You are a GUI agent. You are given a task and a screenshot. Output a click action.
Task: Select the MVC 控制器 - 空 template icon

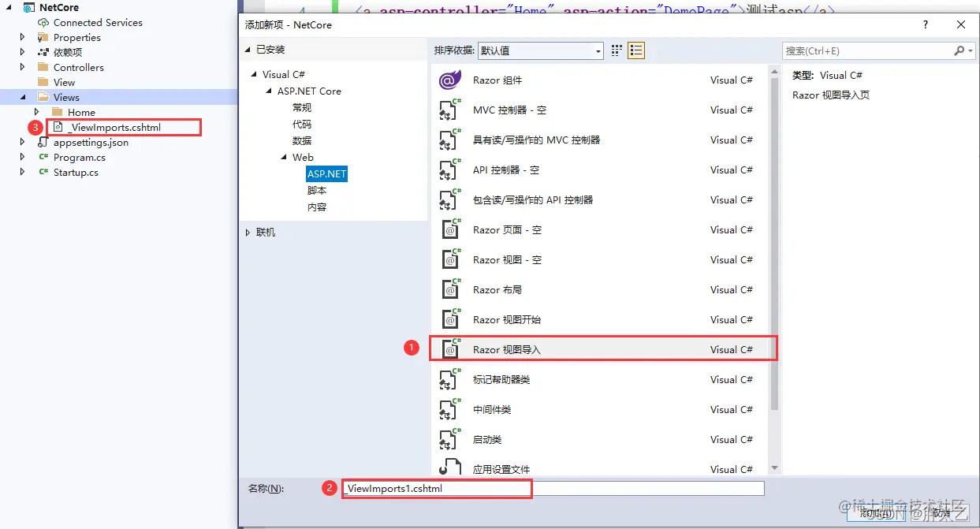[450, 110]
